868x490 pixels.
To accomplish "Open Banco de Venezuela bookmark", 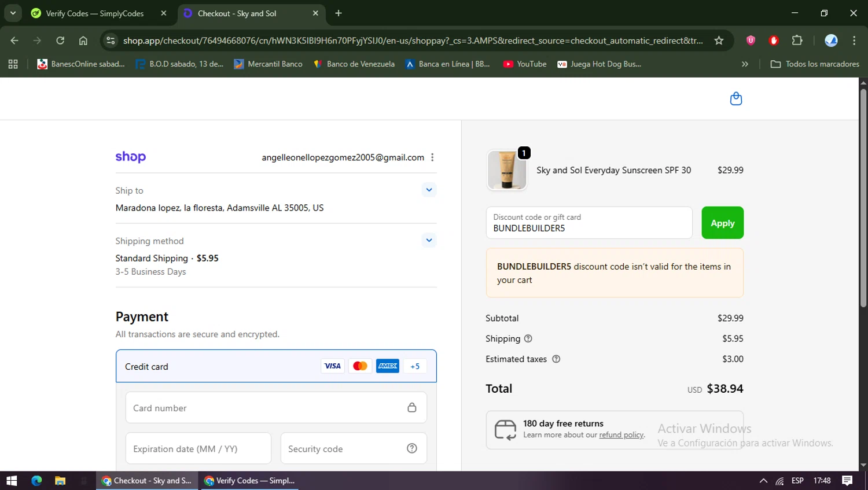I will click(354, 64).
